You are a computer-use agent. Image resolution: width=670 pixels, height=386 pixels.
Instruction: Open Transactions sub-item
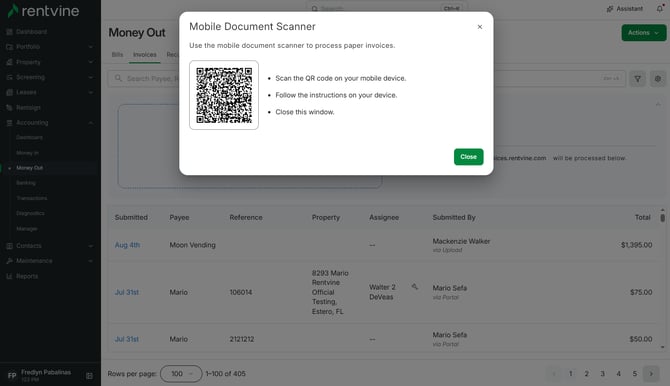32,198
